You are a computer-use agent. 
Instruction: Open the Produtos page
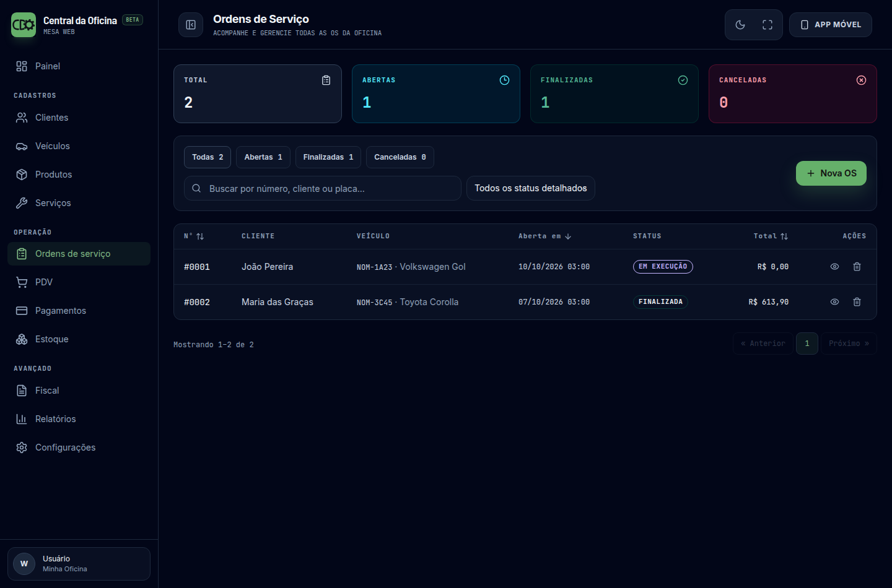(79, 175)
